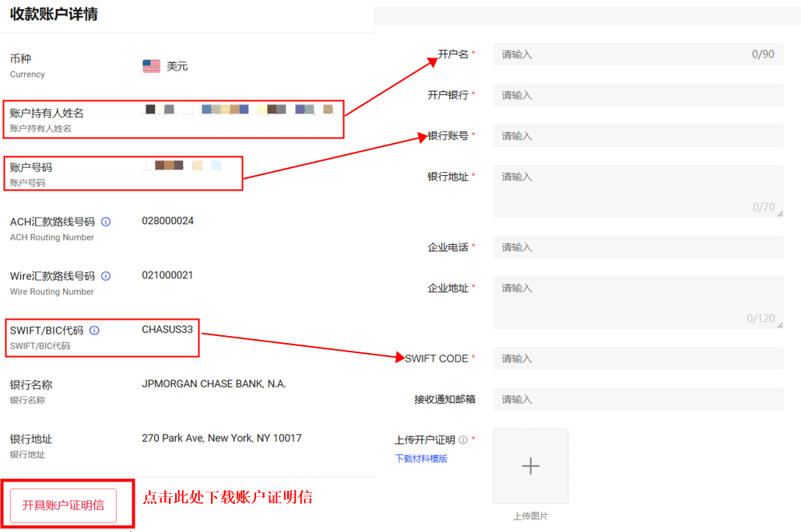Click the plus icon in the 上传图片 area

(530, 466)
